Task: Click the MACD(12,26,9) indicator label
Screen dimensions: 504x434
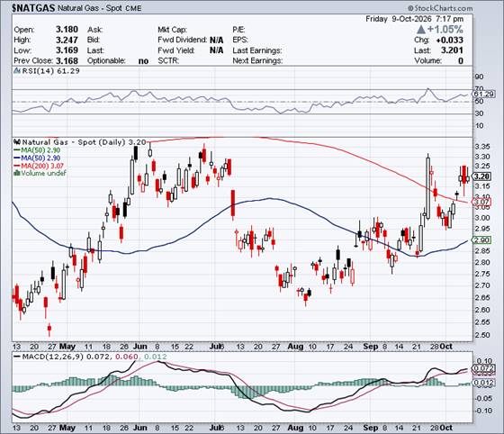Action: tap(53, 357)
